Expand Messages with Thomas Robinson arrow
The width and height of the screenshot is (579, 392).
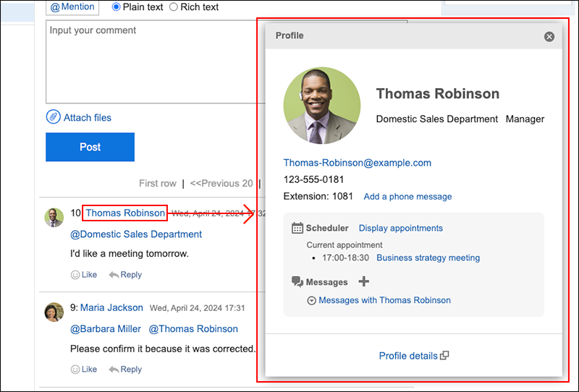point(312,300)
